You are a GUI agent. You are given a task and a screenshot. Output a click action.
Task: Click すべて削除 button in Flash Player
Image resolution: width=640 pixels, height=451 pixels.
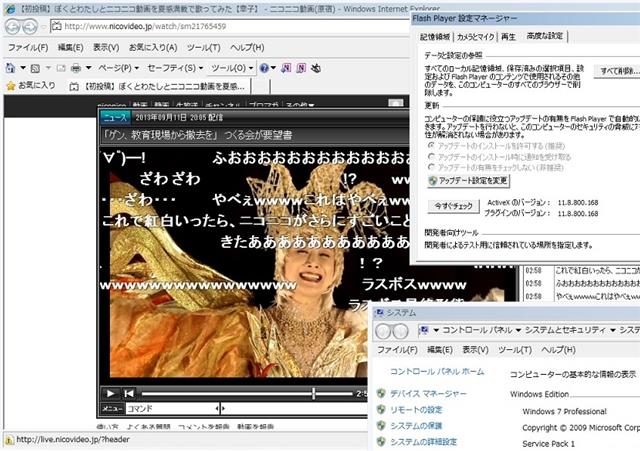[x=617, y=71]
